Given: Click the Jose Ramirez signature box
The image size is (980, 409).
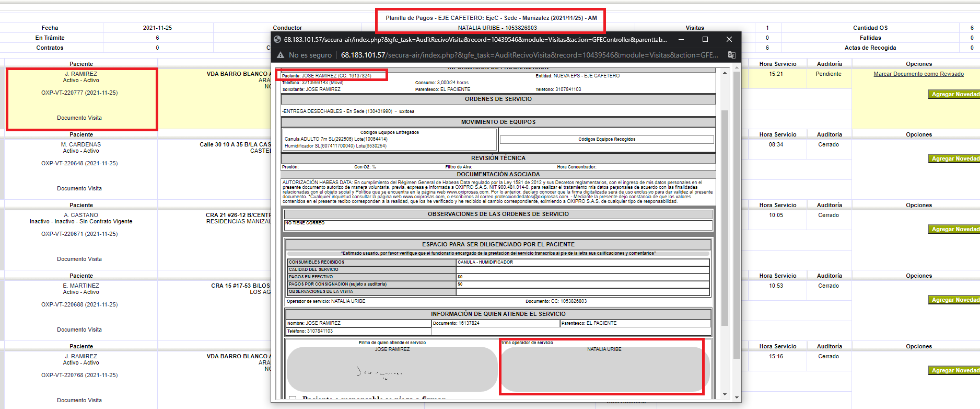Looking at the screenshot, I should (392, 369).
